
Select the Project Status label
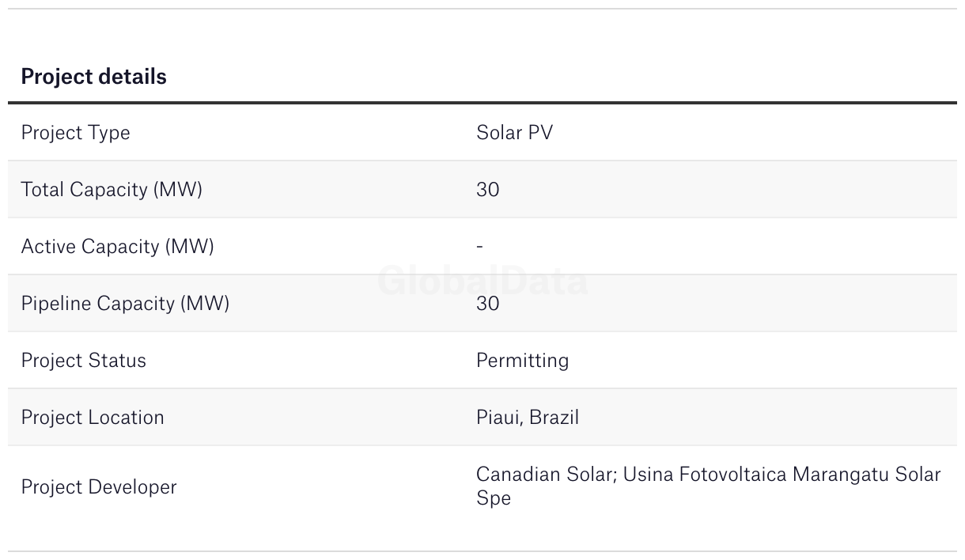83,361
